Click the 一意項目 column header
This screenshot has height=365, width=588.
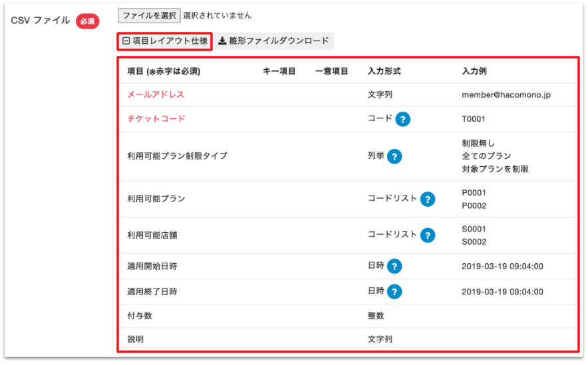point(331,71)
